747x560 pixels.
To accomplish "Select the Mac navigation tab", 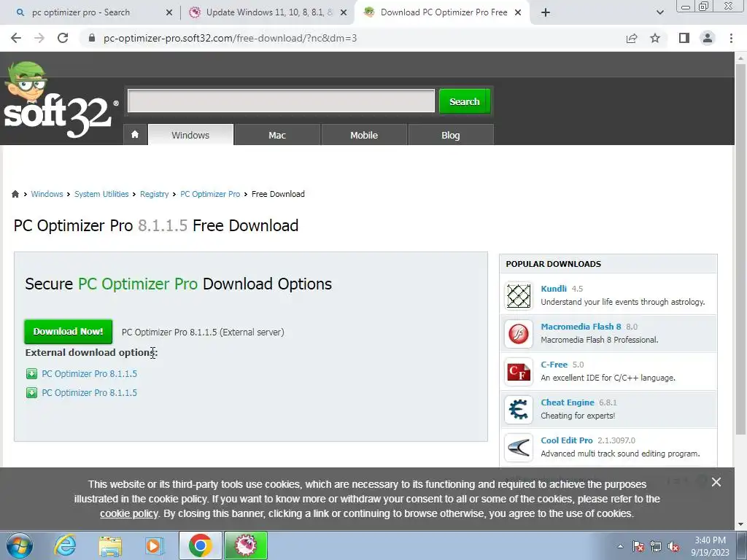I will point(277,135).
